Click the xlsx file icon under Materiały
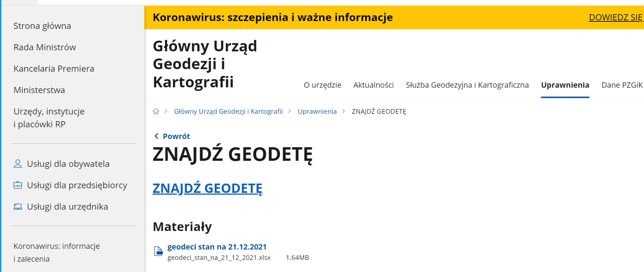The image size is (644, 272). coord(158,251)
